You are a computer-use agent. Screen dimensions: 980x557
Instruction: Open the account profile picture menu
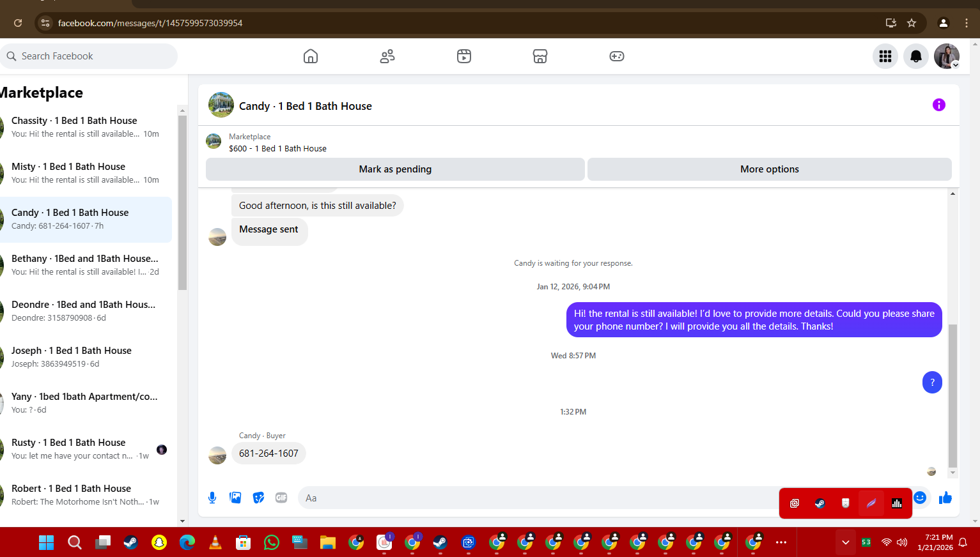click(947, 56)
